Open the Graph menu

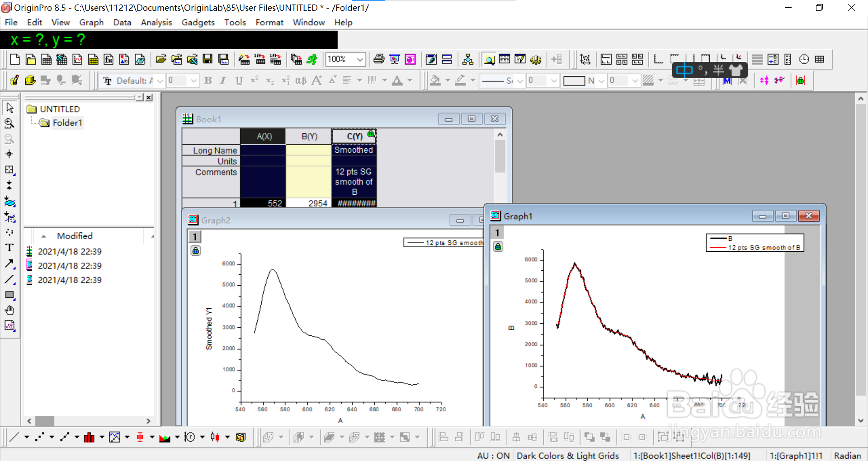(91, 23)
